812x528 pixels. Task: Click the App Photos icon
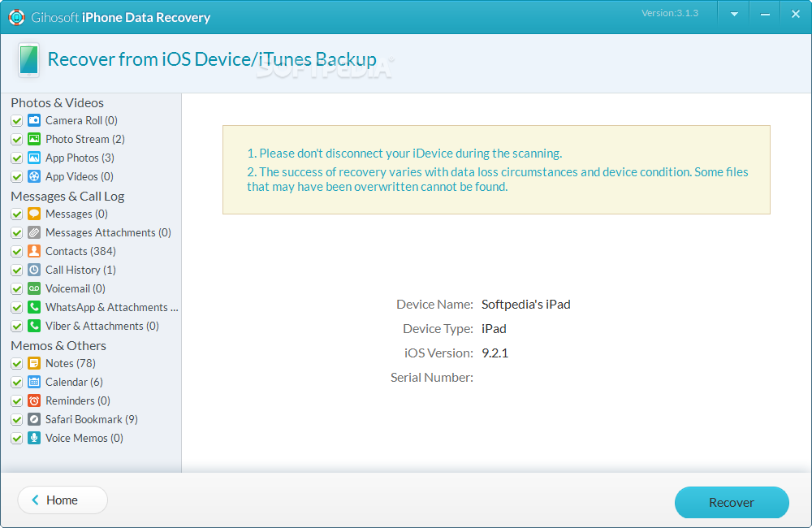click(x=34, y=158)
